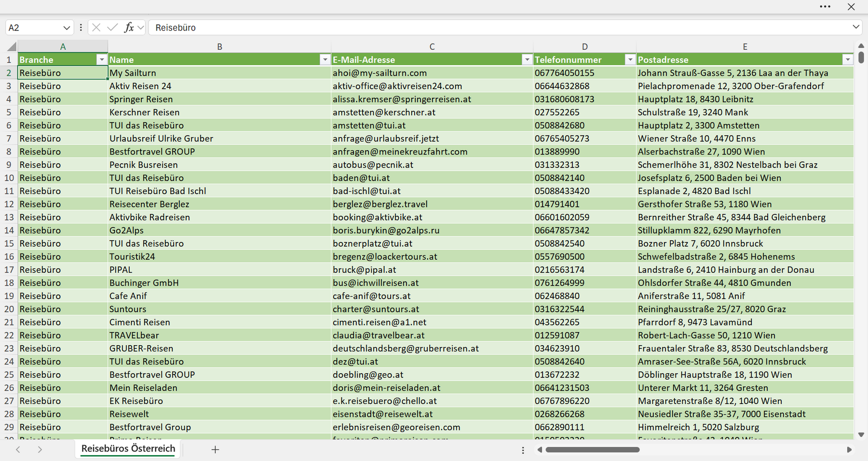Expand the formula bar with chevron
Image resolution: width=868 pixels, height=461 pixels.
tap(856, 27)
